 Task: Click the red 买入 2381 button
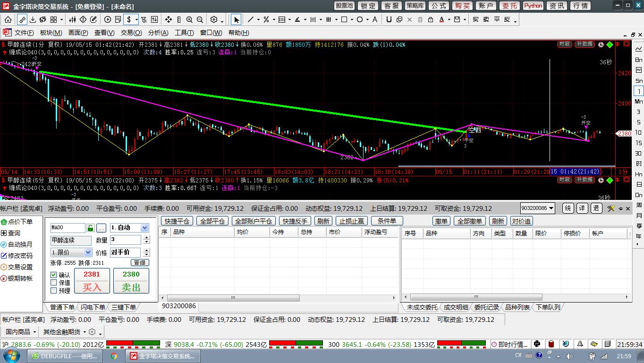pos(92,281)
